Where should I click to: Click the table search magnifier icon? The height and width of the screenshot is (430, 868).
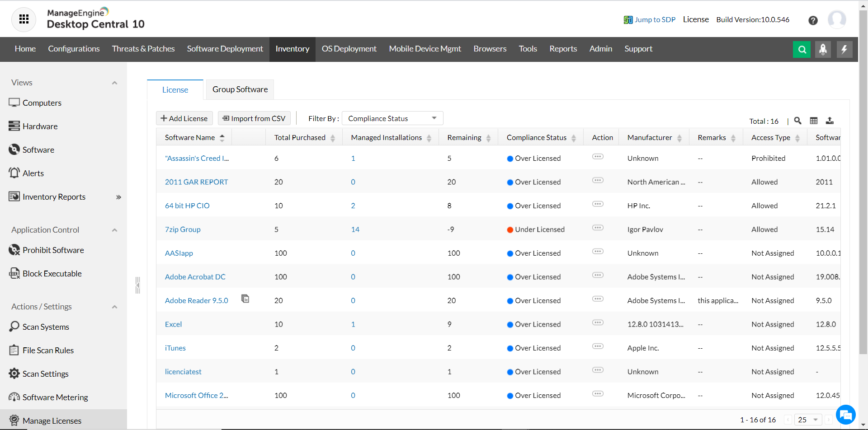[798, 121]
